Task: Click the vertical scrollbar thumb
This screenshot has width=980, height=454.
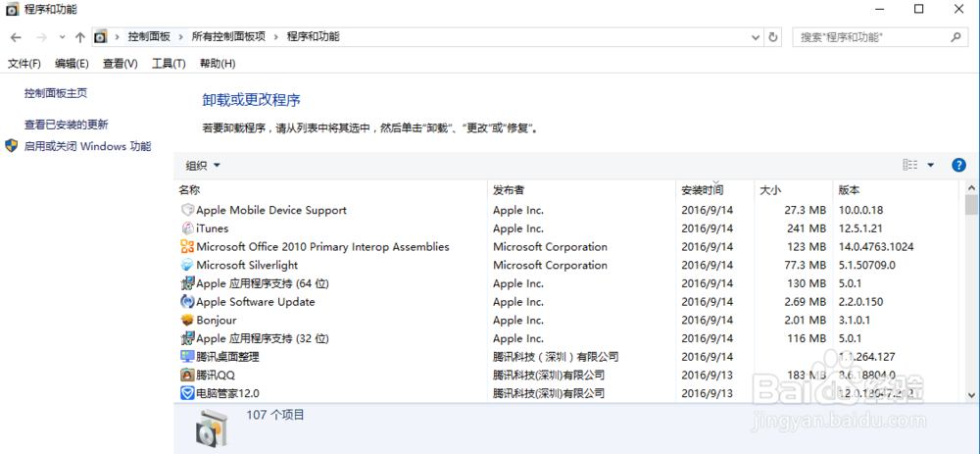Action: [x=971, y=205]
